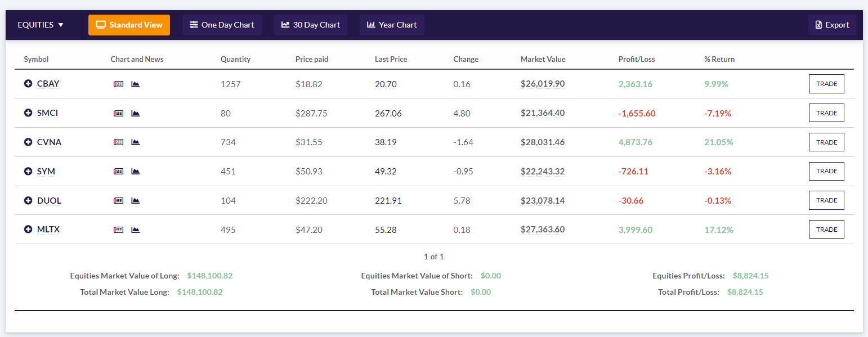Switch to 30 Day Chart view
This screenshot has height=337, width=868.
pos(311,25)
